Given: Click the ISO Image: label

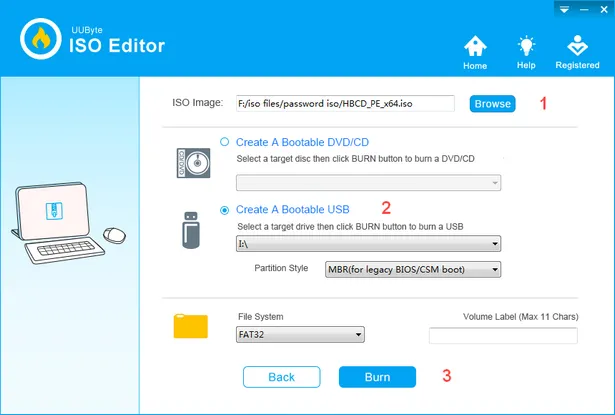Looking at the screenshot, I should pyautogui.click(x=198, y=103).
